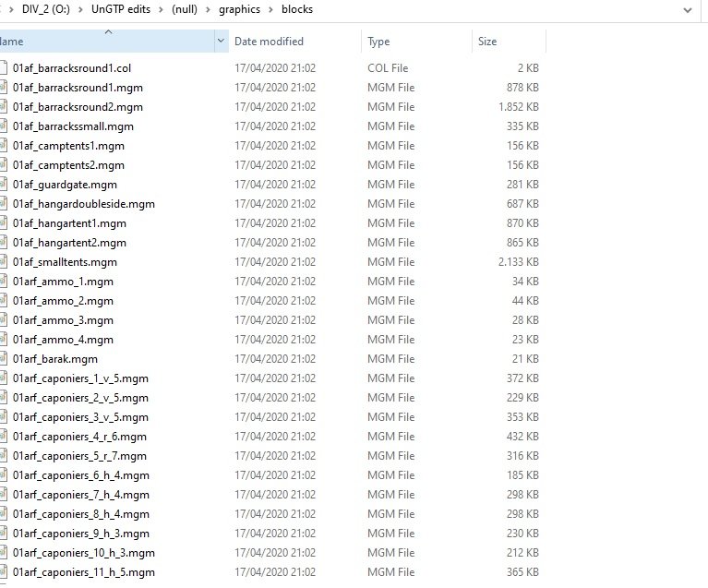Select file name 01af_camptents2.mgm
708x588 pixels.
pos(68,165)
